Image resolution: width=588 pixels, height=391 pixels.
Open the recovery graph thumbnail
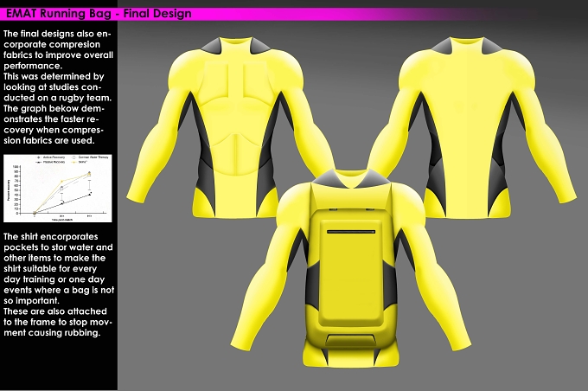(58, 188)
